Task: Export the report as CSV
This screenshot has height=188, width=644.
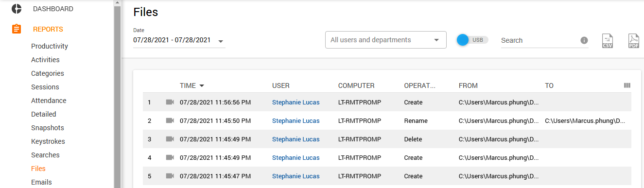Action: coord(608,41)
